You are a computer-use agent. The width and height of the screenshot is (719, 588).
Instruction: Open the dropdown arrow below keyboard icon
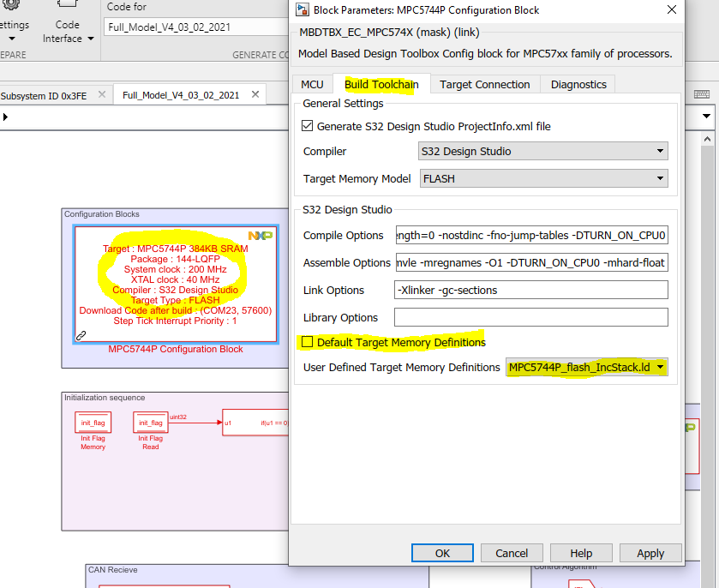click(x=707, y=117)
